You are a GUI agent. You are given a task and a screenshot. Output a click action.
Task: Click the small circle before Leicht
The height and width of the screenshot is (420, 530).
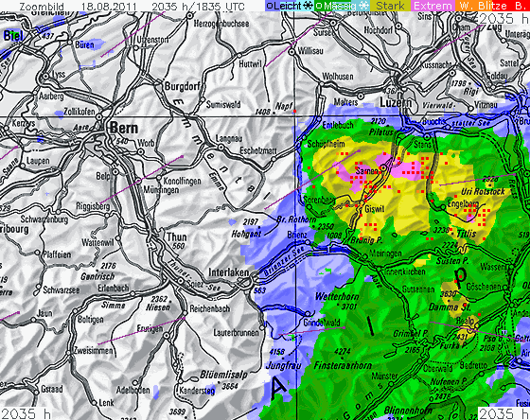[x=270, y=6]
